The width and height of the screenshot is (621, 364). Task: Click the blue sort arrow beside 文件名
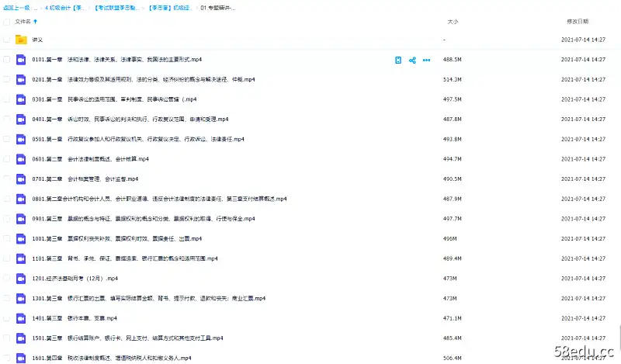click(x=36, y=22)
